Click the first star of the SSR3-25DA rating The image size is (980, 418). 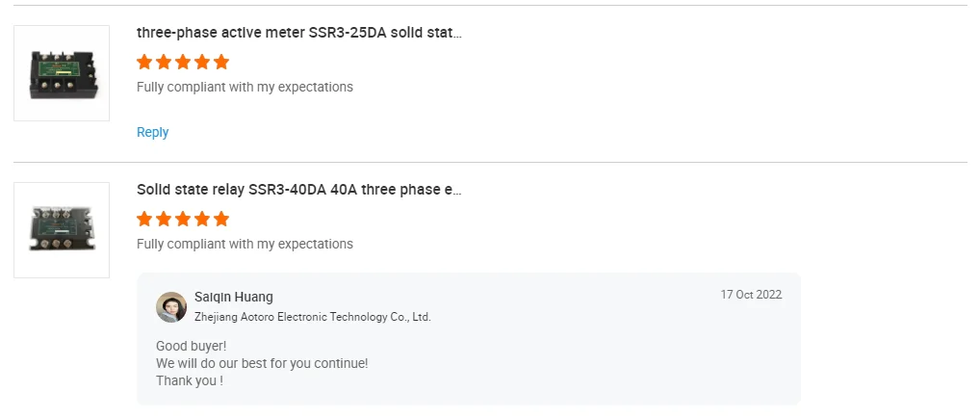[x=144, y=63]
